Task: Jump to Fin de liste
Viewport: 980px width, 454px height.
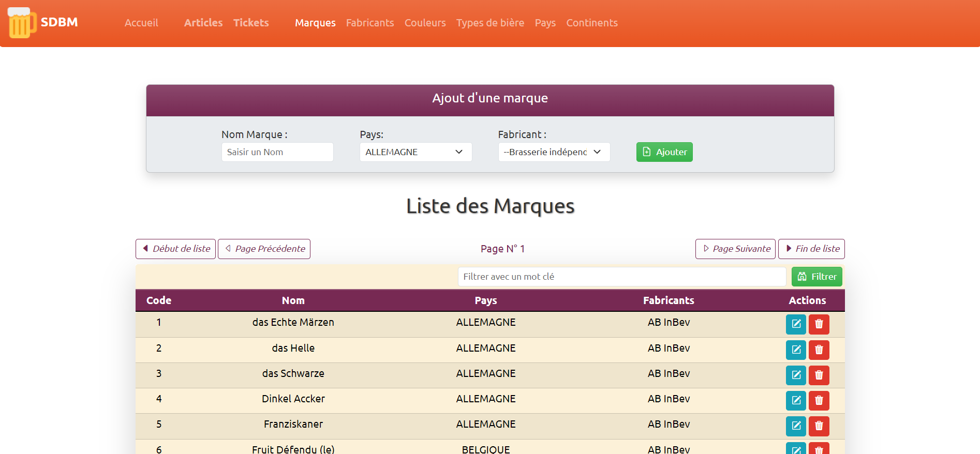Action: click(811, 249)
